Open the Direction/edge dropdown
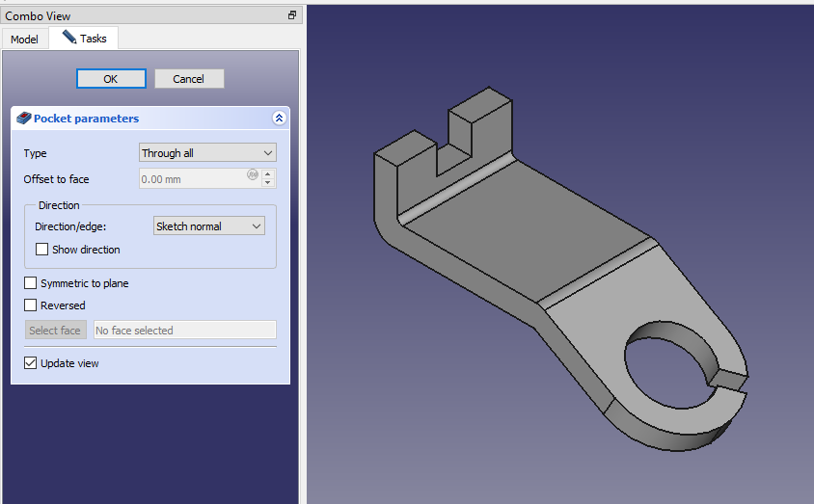Image resolution: width=814 pixels, height=504 pixels. click(x=209, y=226)
